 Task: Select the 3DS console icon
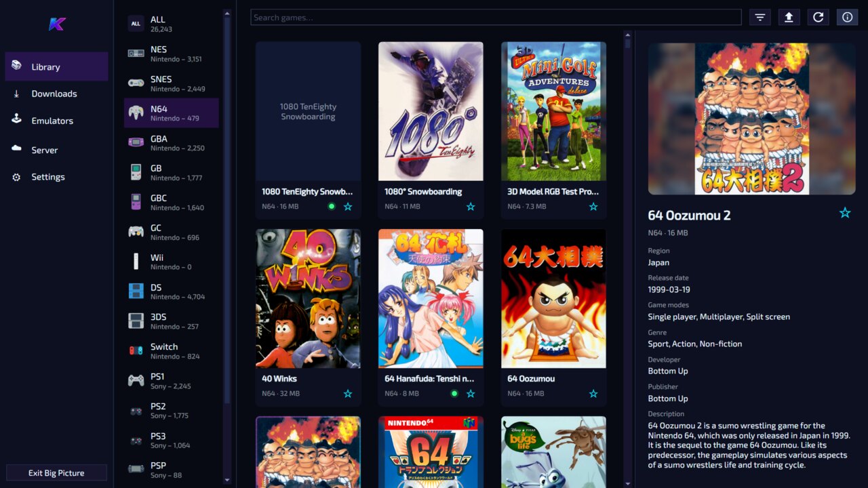click(136, 321)
